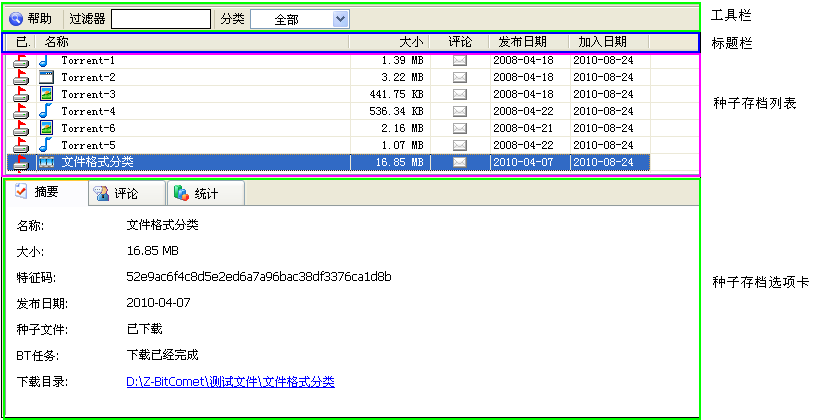Click the 2008-04-21 publish date cell
The width and height of the screenshot is (832, 420).
coord(523,128)
